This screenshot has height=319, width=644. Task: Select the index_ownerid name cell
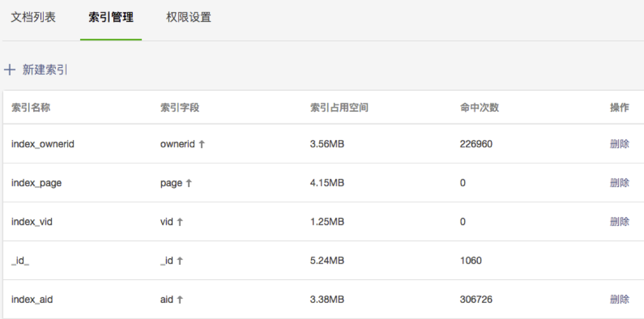pos(43,145)
